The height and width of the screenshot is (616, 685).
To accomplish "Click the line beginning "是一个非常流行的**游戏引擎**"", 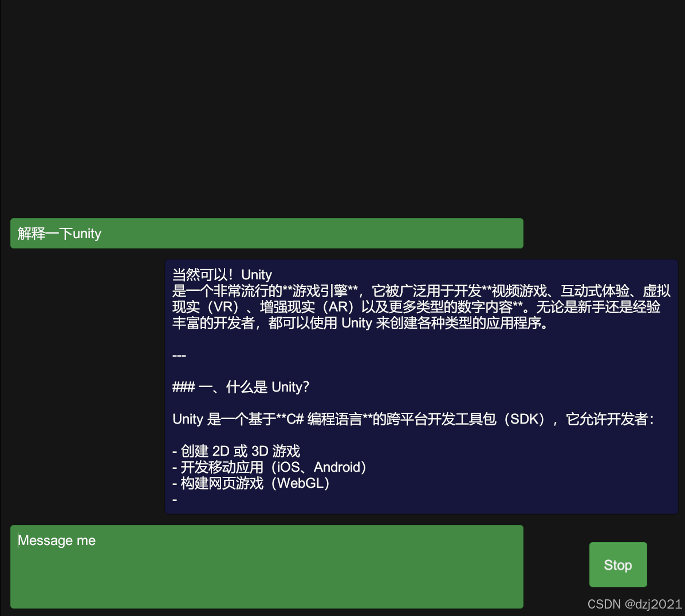I will tap(422, 291).
